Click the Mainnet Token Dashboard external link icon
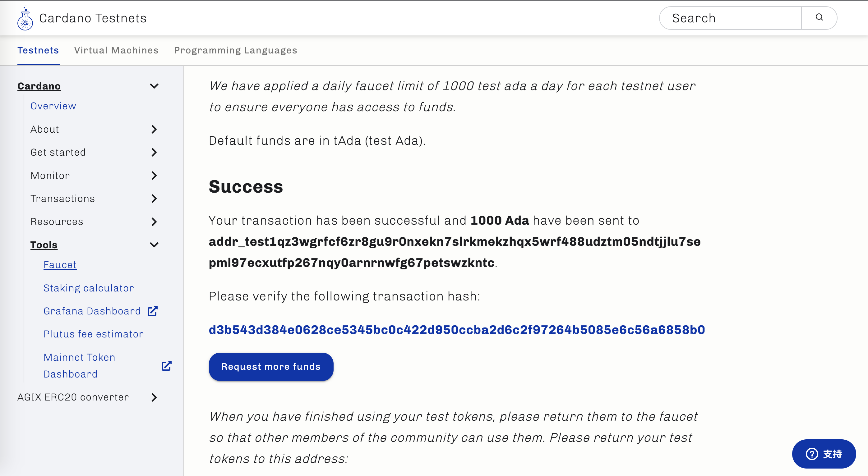 (166, 366)
